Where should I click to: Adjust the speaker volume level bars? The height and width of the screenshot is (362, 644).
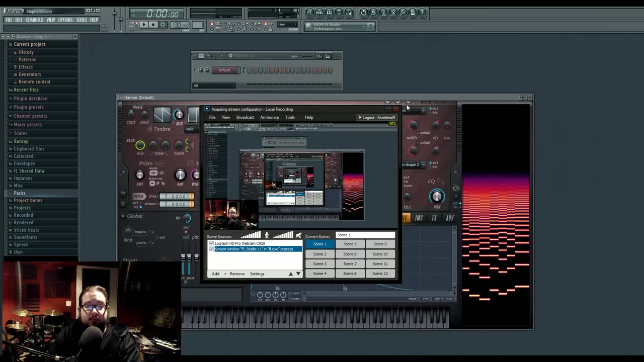click(x=283, y=235)
